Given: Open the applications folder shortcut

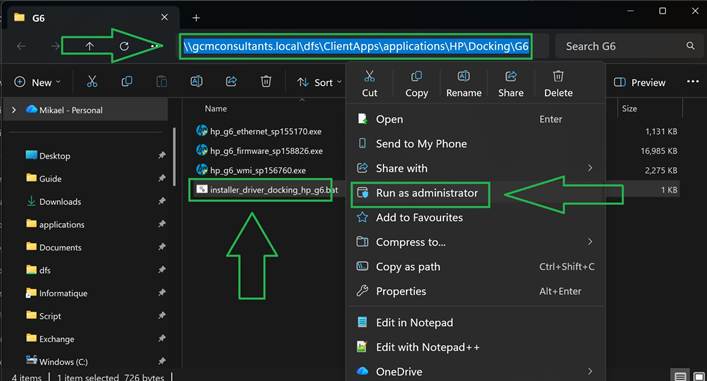Looking at the screenshot, I should [x=61, y=225].
